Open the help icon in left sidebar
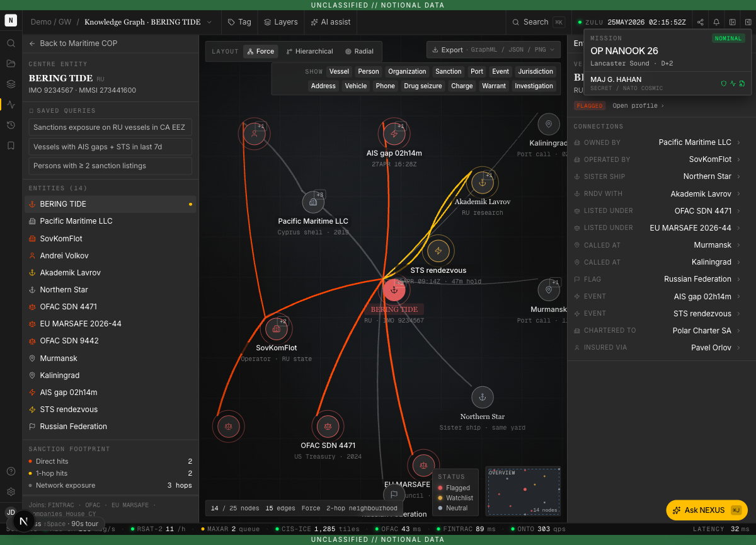 pyautogui.click(x=11, y=471)
